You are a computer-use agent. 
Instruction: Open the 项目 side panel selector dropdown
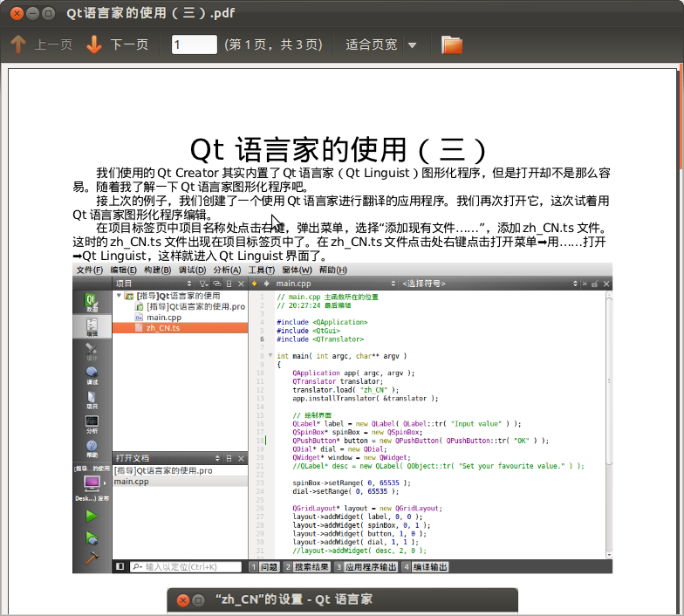(189, 284)
